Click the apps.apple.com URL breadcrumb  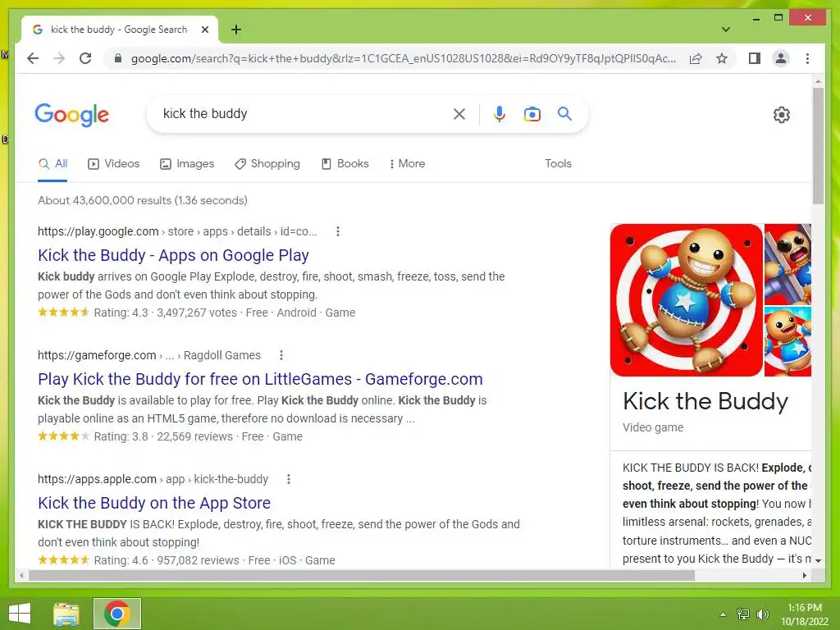pyautogui.click(x=153, y=479)
